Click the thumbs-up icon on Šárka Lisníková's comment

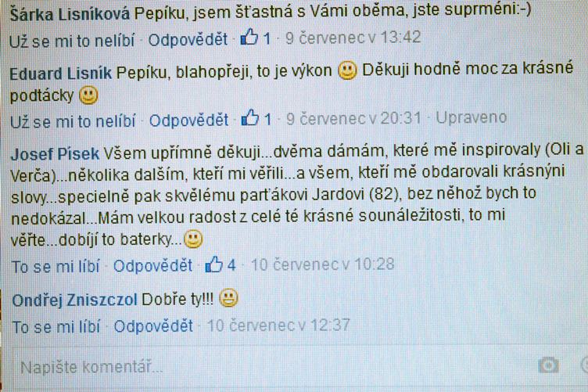click(x=249, y=37)
